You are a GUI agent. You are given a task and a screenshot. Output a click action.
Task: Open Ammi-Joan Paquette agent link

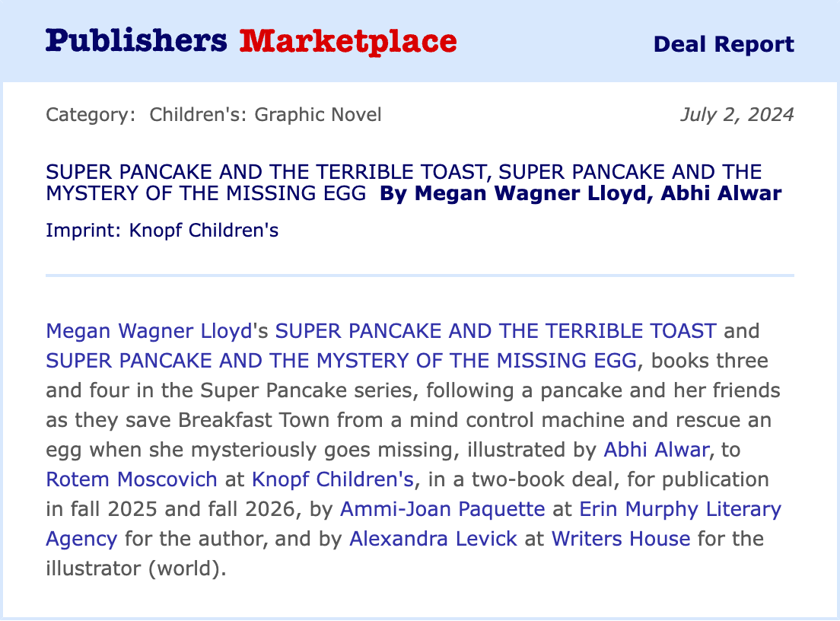[x=442, y=509]
